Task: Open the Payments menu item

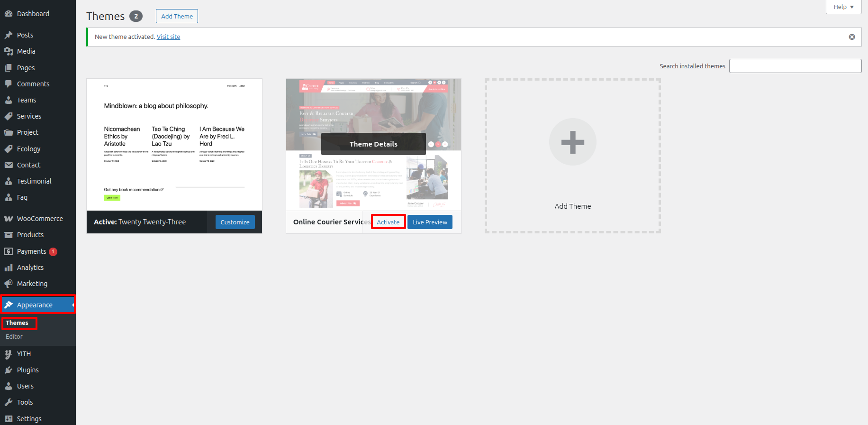Action: pyautogui.click(x=31, y=251)
